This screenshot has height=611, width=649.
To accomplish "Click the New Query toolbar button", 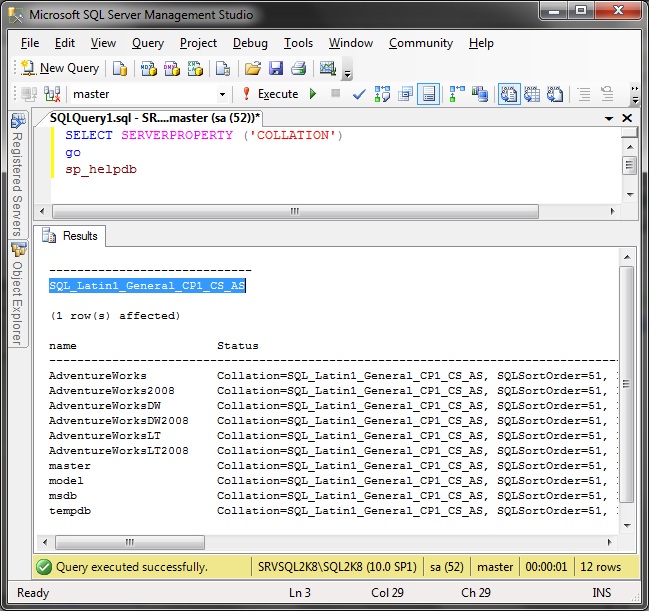I will 60,68.
